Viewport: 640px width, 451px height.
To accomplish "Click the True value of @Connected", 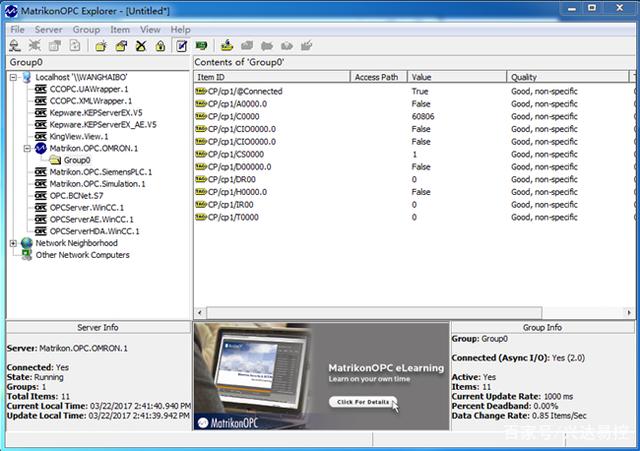I will point(420,91).
